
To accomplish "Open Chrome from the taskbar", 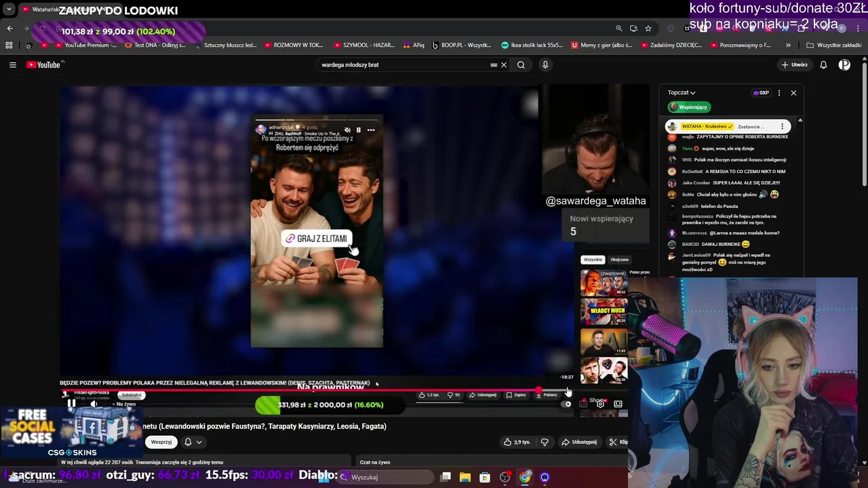I will [x=525, y=477].
